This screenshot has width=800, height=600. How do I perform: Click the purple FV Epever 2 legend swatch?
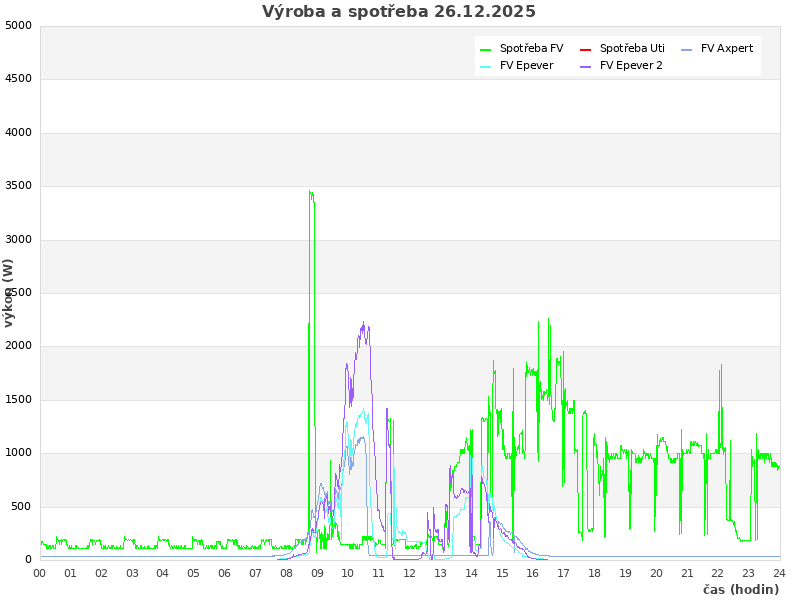(x=586, y=66)
